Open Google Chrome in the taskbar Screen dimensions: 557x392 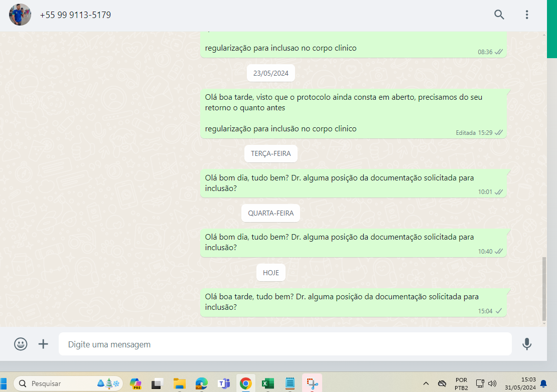click(245, 383)
